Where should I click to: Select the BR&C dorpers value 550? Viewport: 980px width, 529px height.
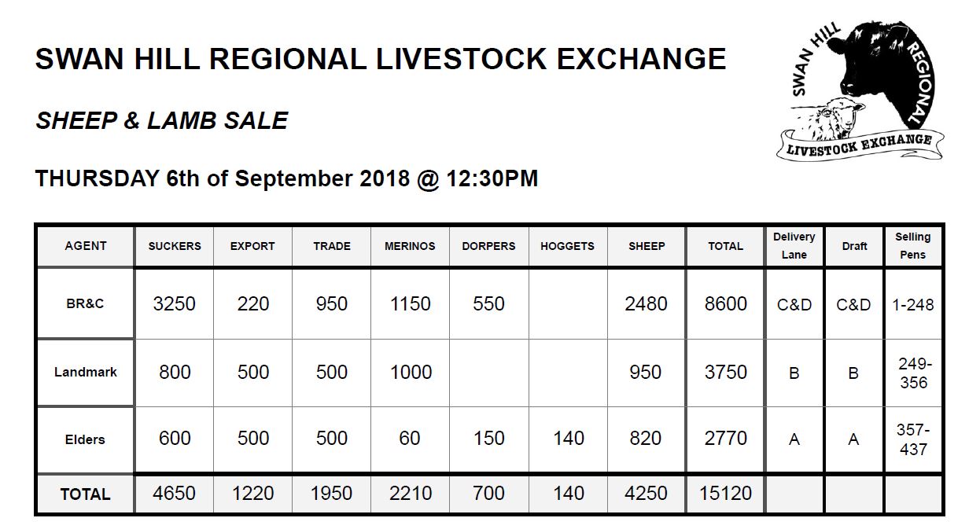coord(488,304)
